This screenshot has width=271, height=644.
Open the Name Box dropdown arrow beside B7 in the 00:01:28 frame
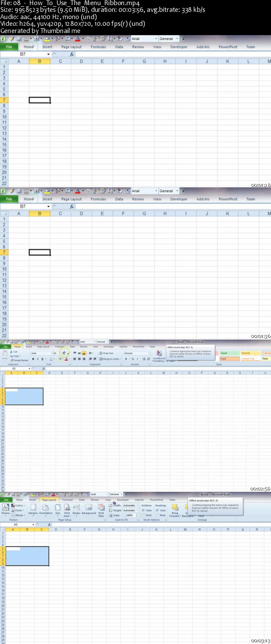pos(48,54)
